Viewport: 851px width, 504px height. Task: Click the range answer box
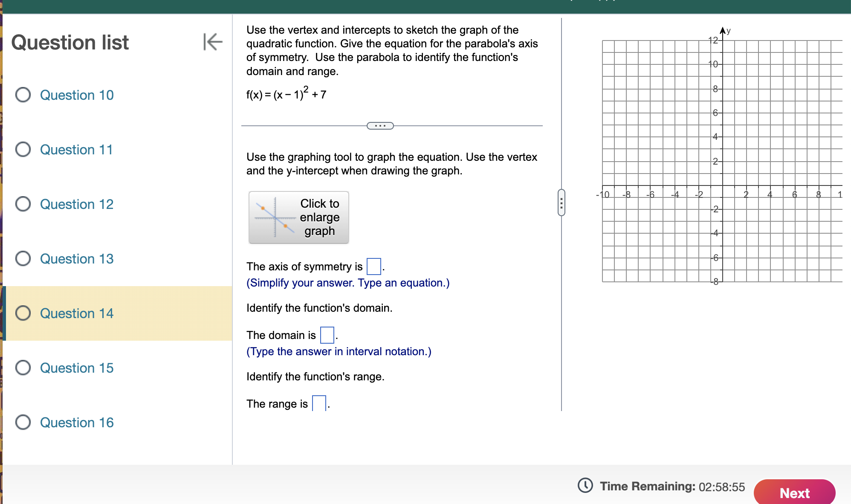click(x=319, y=403)
